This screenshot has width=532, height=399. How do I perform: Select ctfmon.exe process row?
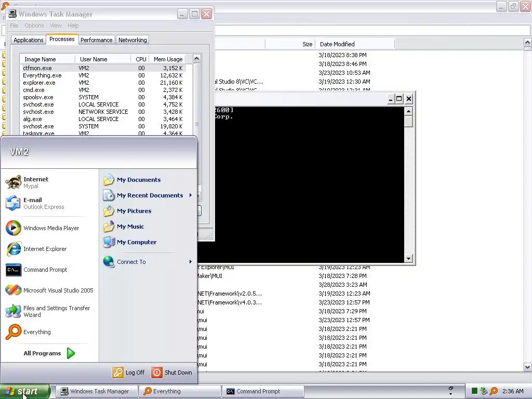point(103,68)
